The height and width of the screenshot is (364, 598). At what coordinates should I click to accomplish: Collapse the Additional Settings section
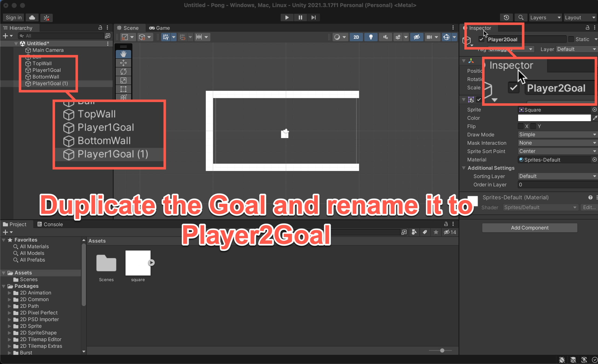pyautogui.click(x=464, y=168)
